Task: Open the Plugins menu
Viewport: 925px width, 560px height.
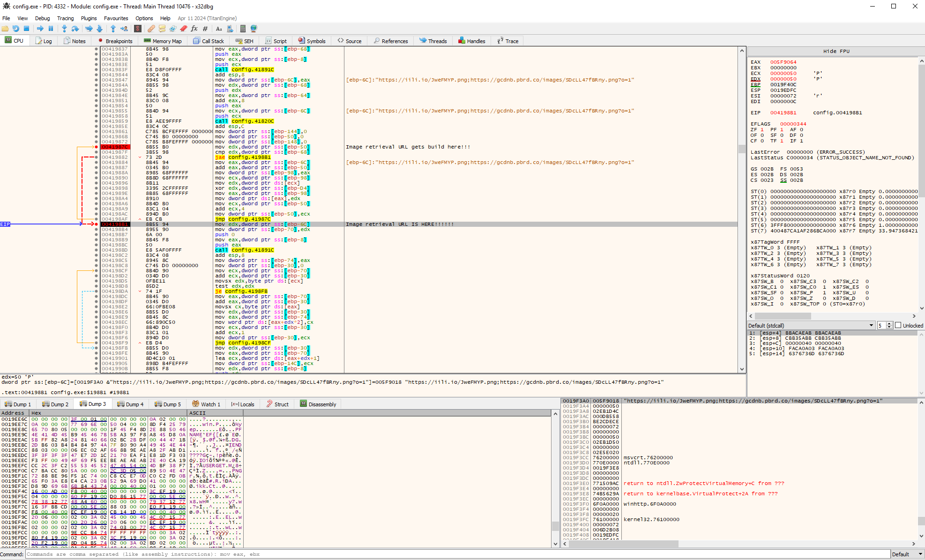Action: [x=89, y=18]
